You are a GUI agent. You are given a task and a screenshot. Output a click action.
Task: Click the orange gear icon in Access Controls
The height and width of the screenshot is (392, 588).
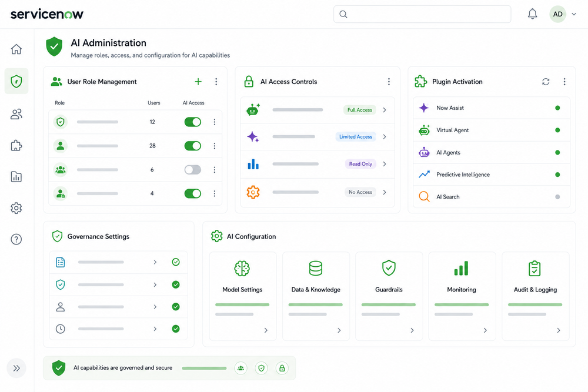[x=253, y=192]
